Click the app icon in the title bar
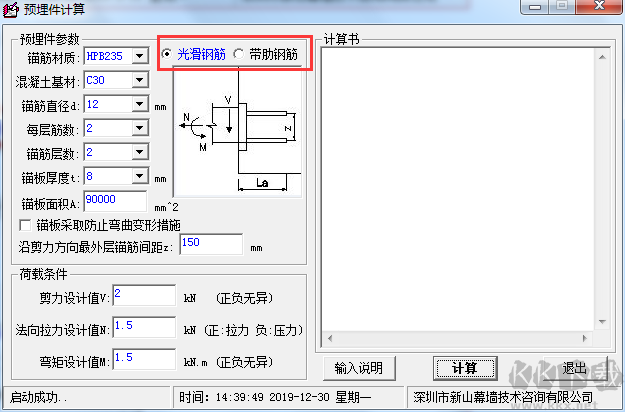The width and height of the screenshot is (625, 412). tap(10, 9)
